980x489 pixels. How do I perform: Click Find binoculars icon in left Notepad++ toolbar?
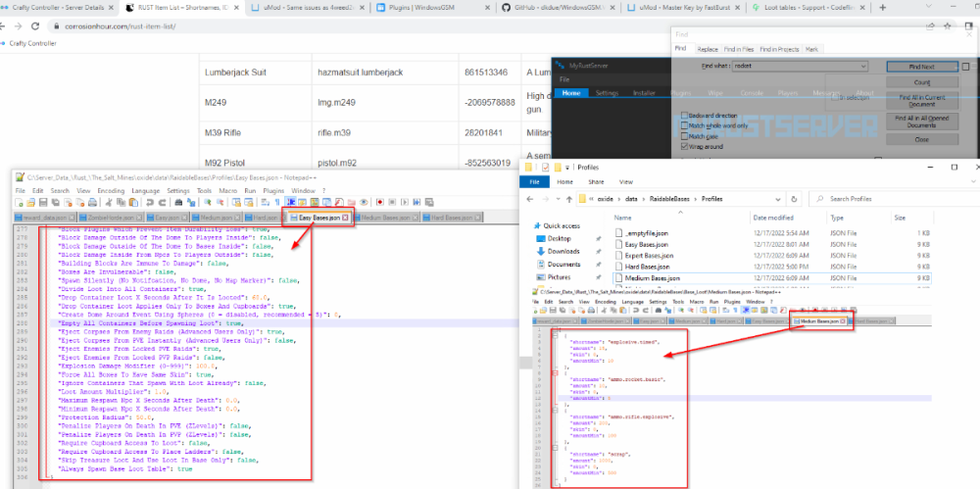178,202
